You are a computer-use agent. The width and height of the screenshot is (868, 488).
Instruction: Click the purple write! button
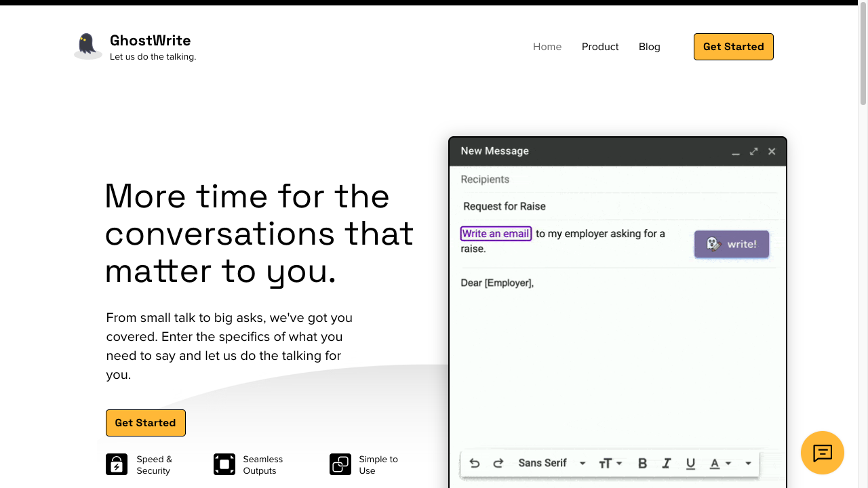click(732, 244)
